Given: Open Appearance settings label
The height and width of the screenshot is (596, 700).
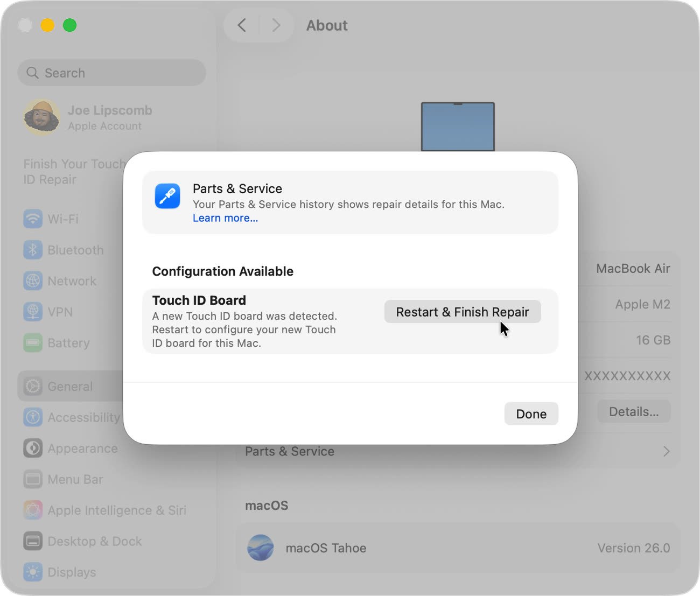Looking at the screenshot, I should pyautogui.click(x=82, y=448).
